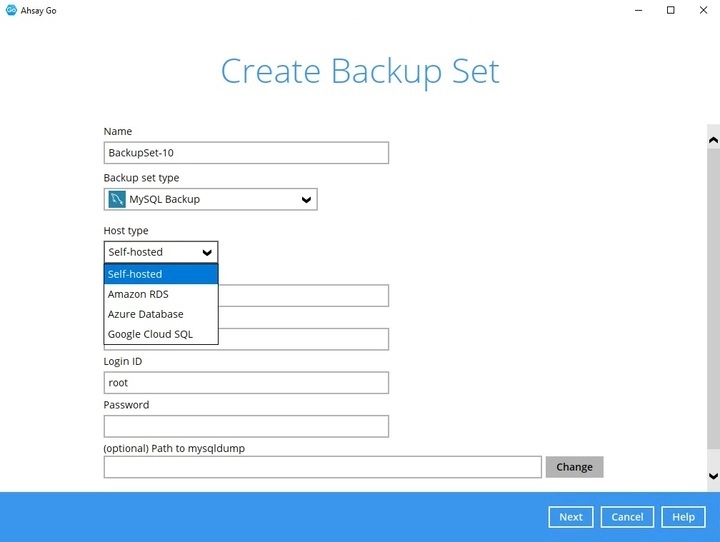Screen dimensions: 720x542
Task: Click the Login ID label
Action: coord(123,361)
